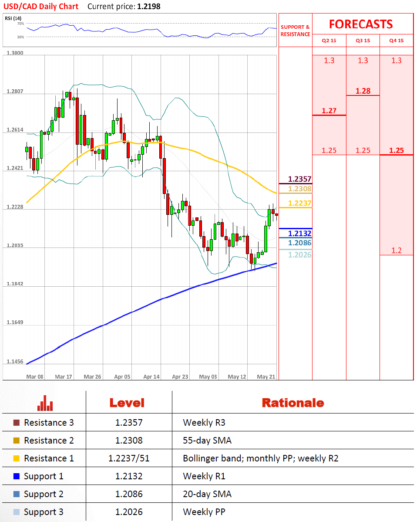Click the Resistance 2 gold color swatch
420x522 pixels.
(16, 441)
